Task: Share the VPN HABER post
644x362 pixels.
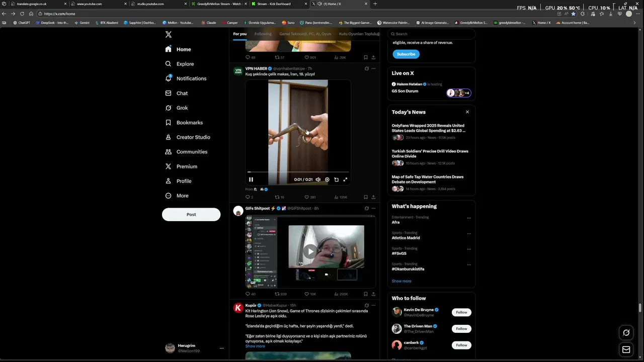Action: click(x=373, y=197)
